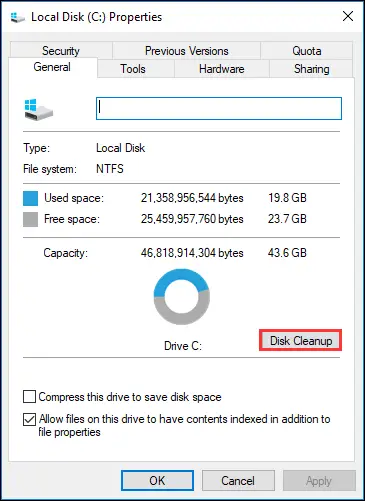Close the Properties dialog with X

click(x=348, y=16)
